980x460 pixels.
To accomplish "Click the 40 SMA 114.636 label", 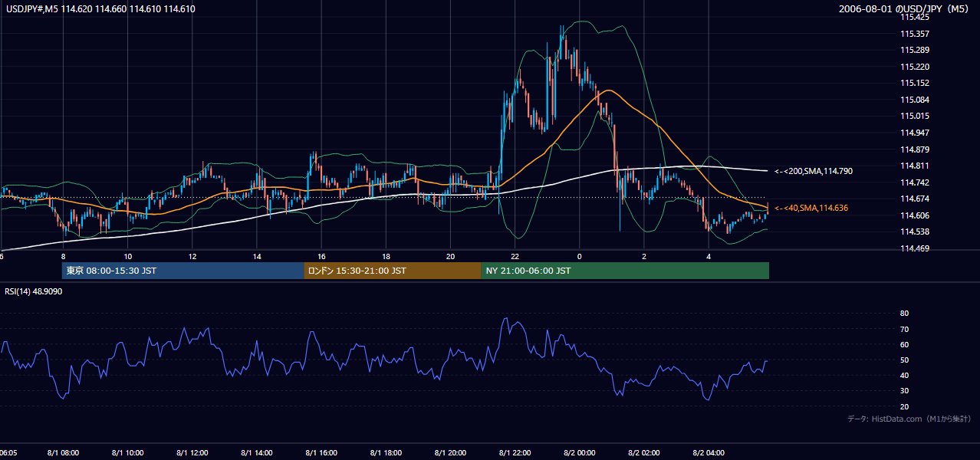I will click(811, 208).
